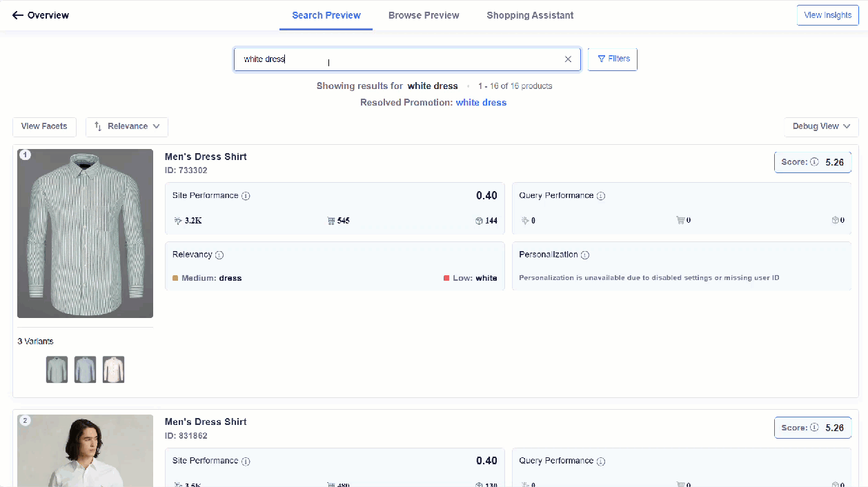868x487 pixels.
Task: Click the box icon next to 144
Action: pyautogui.click(x=479, y=221)
